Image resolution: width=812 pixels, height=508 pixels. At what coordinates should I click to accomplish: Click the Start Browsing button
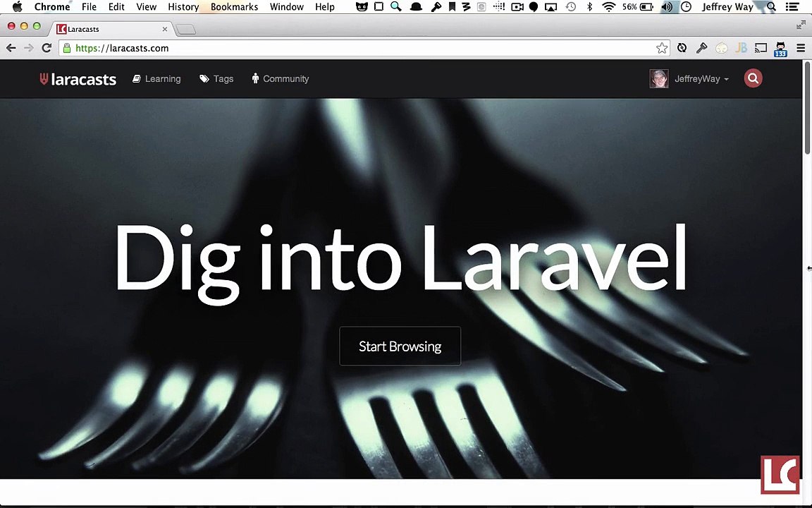click(400, 346)
